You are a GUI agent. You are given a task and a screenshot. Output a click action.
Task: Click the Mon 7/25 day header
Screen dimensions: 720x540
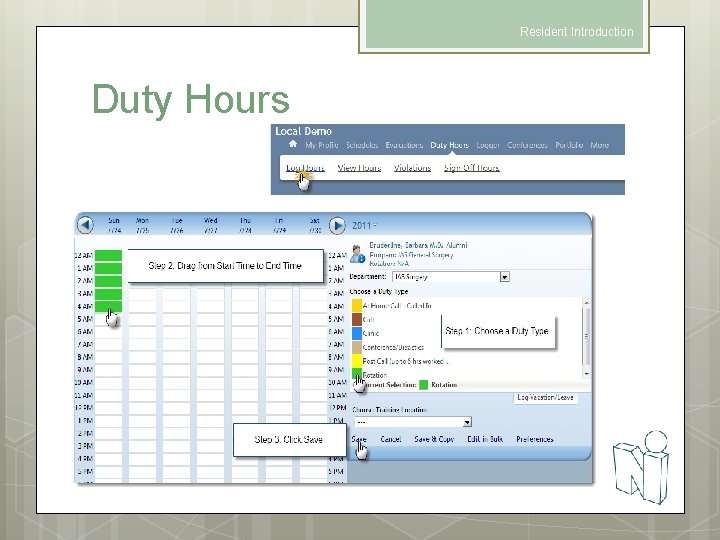point(142,225)
